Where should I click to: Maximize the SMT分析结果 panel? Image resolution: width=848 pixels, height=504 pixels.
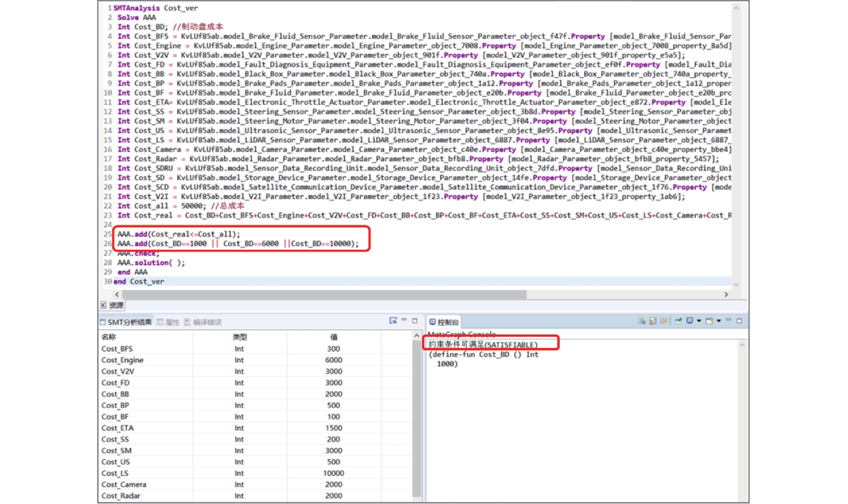pyautogui.click(x=415, y=320)
